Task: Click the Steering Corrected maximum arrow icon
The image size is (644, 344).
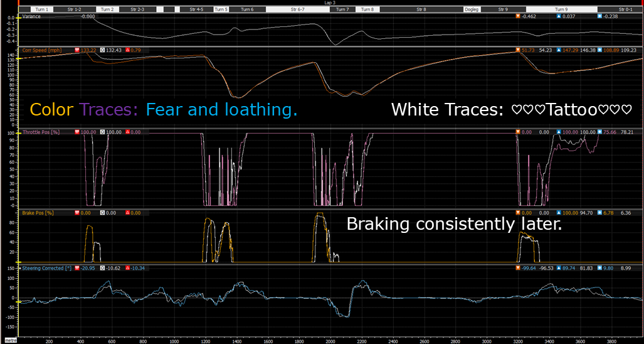Action: 558,268
